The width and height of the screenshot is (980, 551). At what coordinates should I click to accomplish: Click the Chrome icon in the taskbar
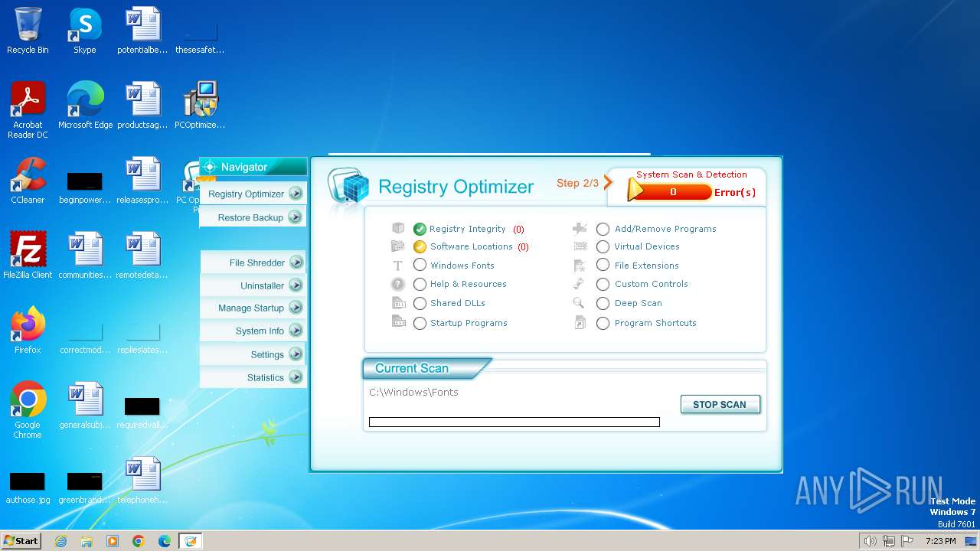coord(139,541)
